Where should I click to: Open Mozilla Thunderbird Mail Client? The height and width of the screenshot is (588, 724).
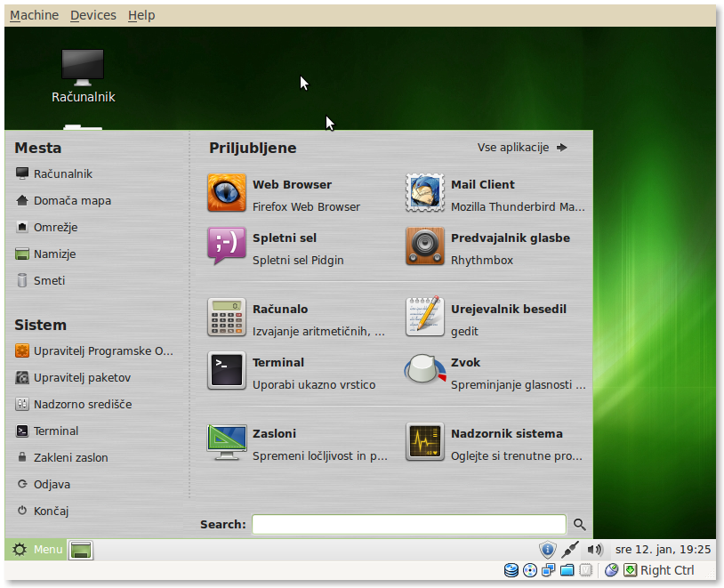click(480, 192)
